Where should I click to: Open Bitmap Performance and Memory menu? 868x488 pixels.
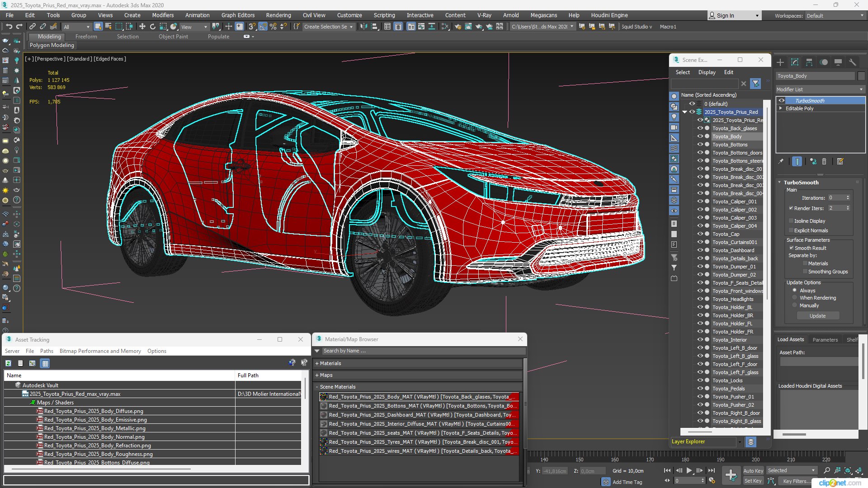click(100, 351)
